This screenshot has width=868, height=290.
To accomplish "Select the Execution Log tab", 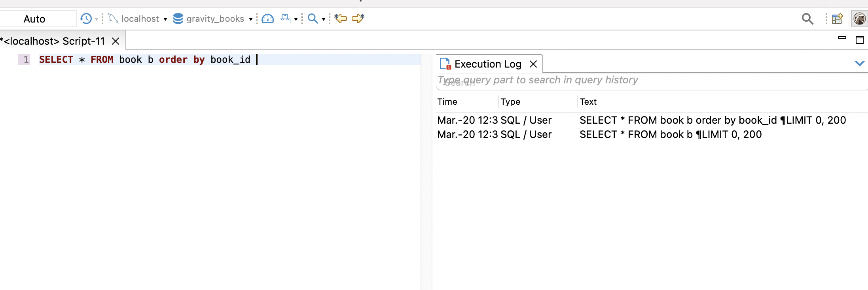I will [487, 64].
